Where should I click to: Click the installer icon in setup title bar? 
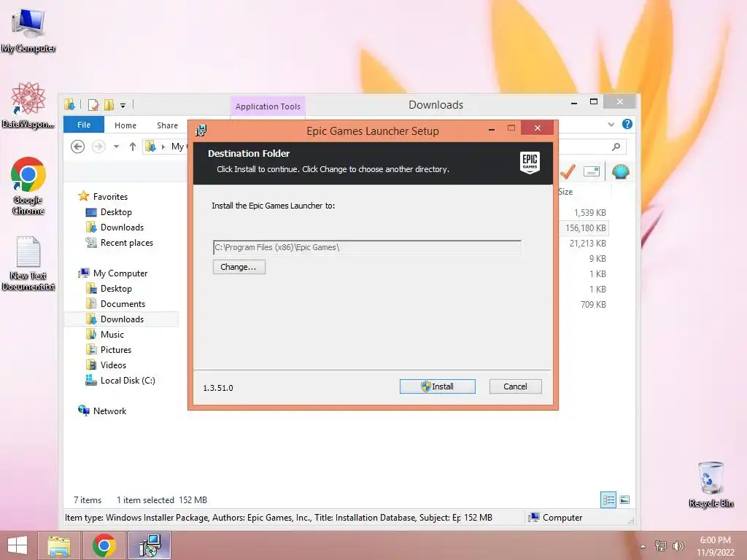coord(201,131)
